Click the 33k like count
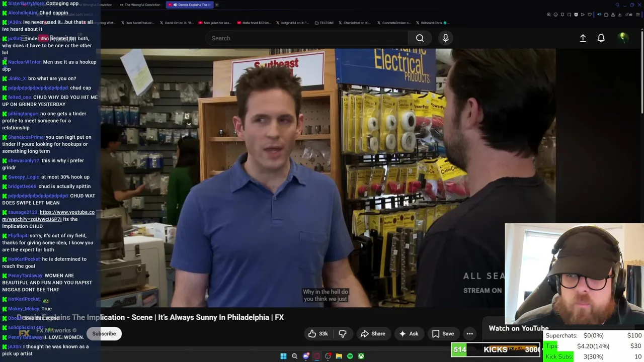The height and width of the screenshot is (362, 644). (x=324, y=334)
